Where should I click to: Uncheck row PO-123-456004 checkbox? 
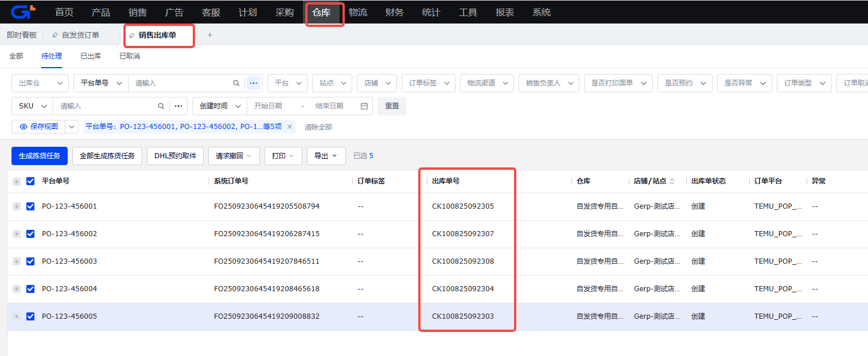coord(30,289)
